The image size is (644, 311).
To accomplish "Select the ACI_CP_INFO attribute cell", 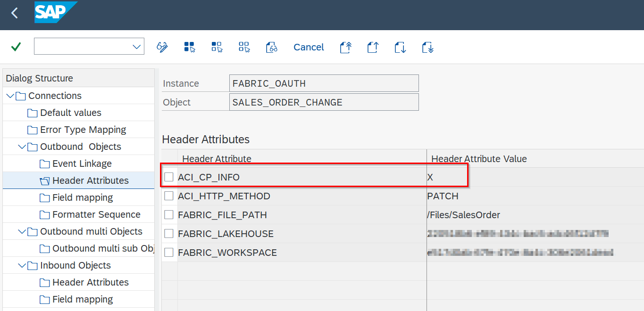I will click(x=302, y=177).
